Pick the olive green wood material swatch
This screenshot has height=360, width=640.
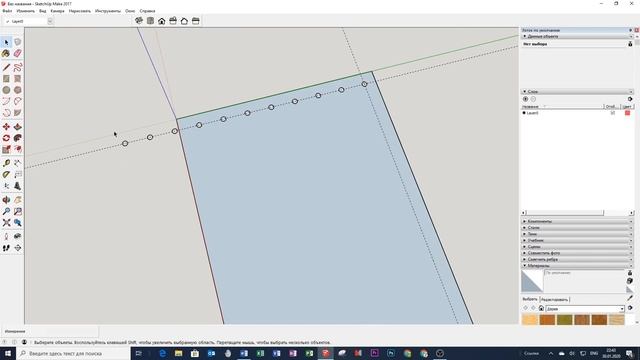click(x=564, y=319)
